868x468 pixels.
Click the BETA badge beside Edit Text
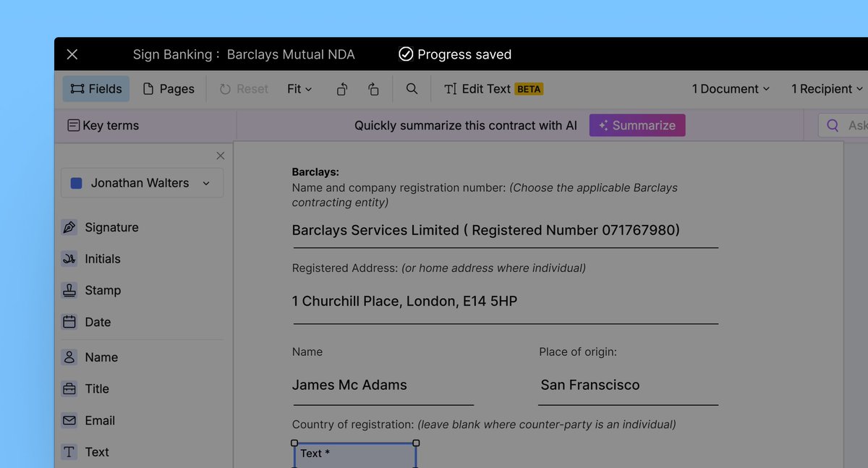click(529, 89)
